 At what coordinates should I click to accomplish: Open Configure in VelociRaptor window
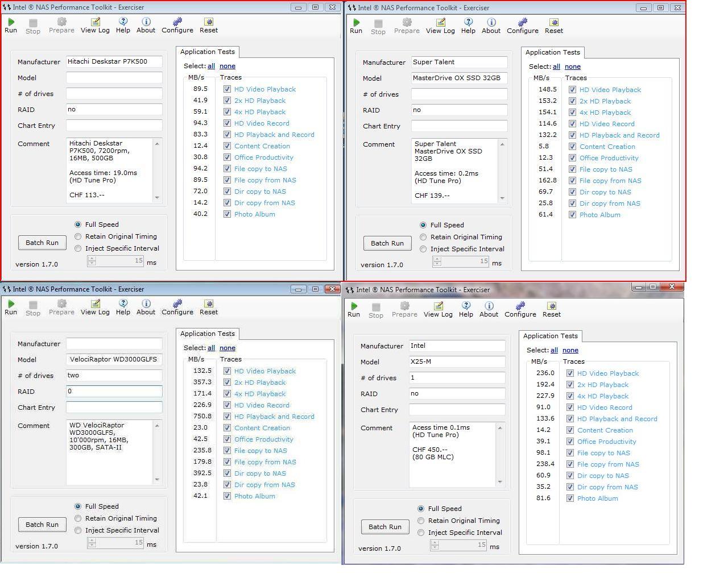pos(177,307)
